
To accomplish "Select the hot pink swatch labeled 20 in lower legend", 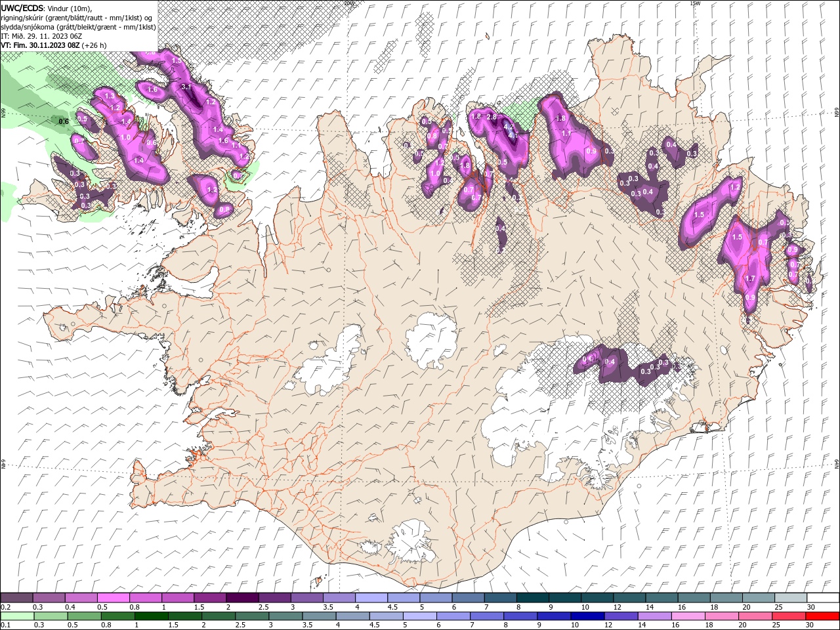I will pyautogui.click(x=756, y=616).
